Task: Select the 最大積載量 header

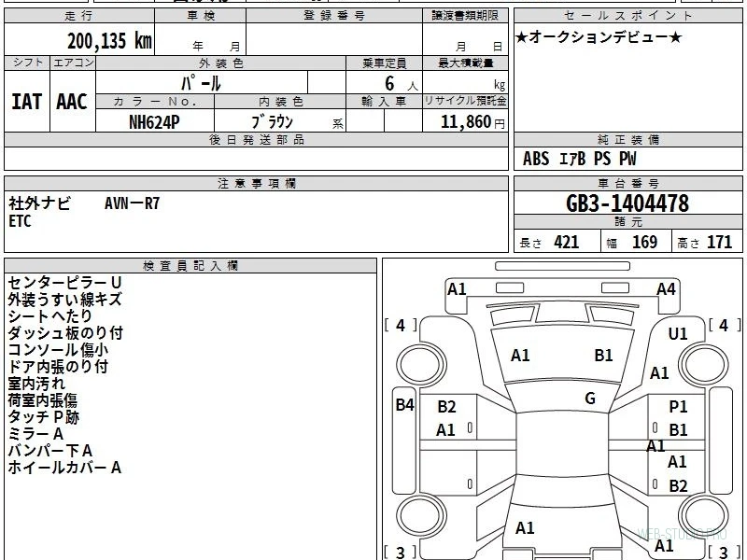Action: click(x=465, y=63)
